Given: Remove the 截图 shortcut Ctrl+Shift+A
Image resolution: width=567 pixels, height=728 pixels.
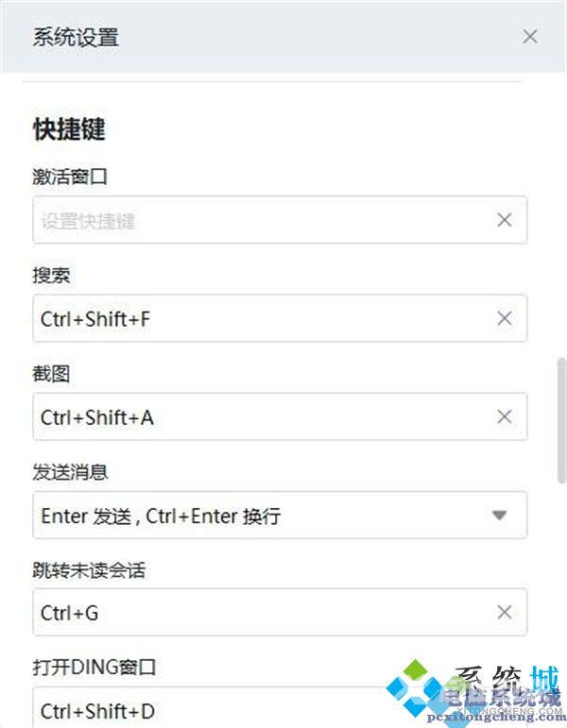Looking at the screenshot, I should (x=505, y=416).
